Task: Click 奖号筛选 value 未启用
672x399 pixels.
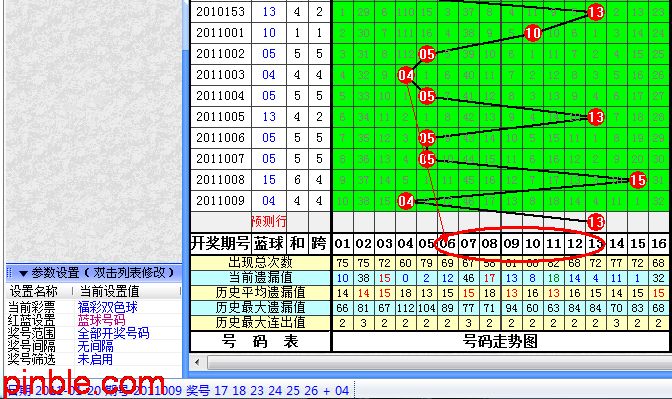Action: [x=95, y=359]
